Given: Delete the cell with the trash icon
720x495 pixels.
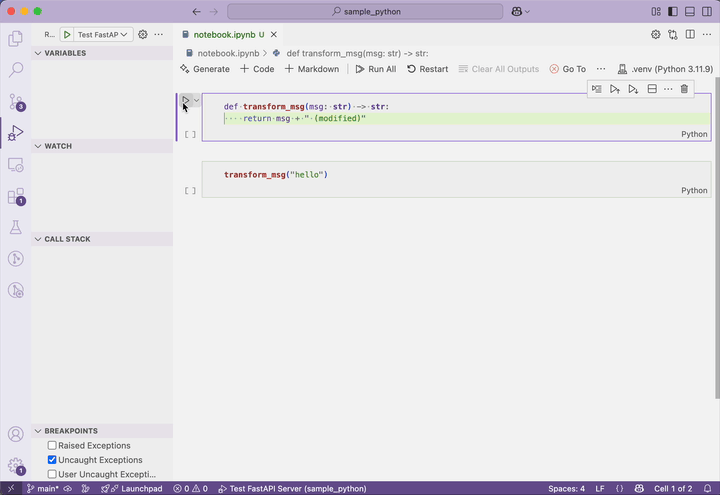Looking at the screenshot, I should coord(684,89).
